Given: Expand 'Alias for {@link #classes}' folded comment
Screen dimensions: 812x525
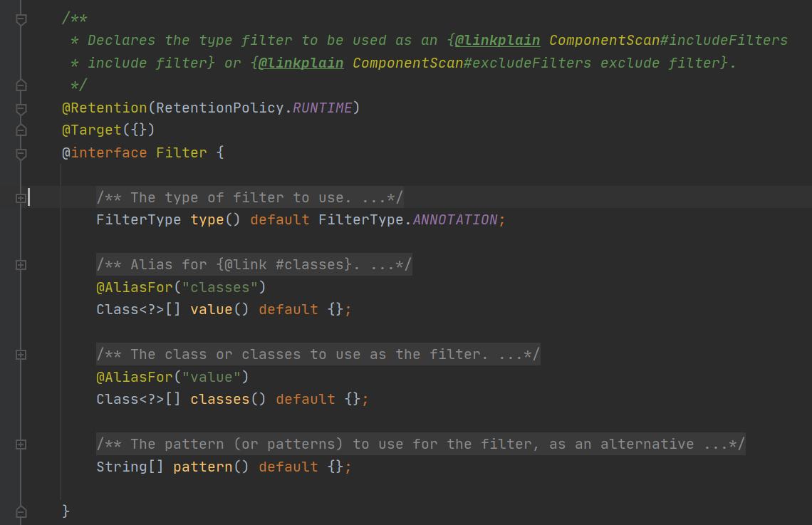Looking at the screenshot, I should (21, 265).
